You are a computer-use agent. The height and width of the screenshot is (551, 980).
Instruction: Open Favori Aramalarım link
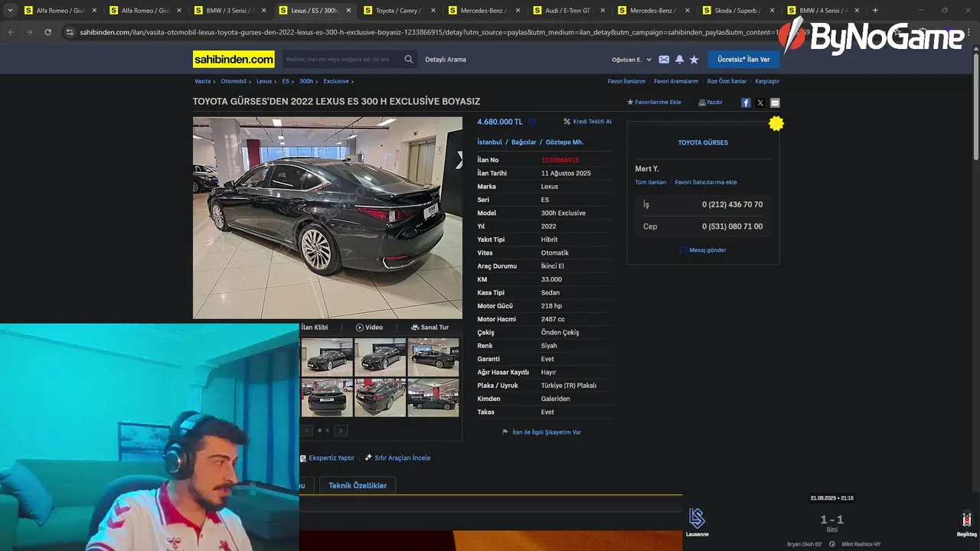(x=676, y=81)
